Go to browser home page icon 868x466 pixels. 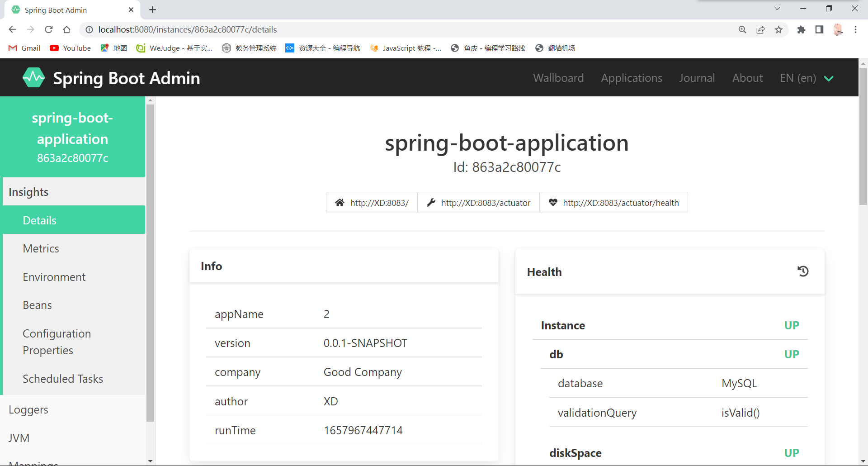point(67,29)
